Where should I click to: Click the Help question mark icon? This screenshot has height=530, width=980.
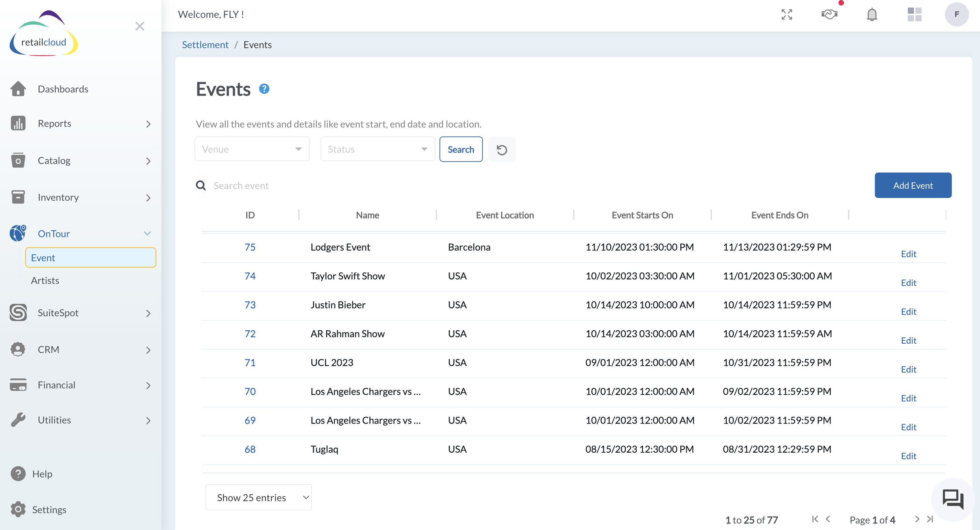click(x=18, y=474)
